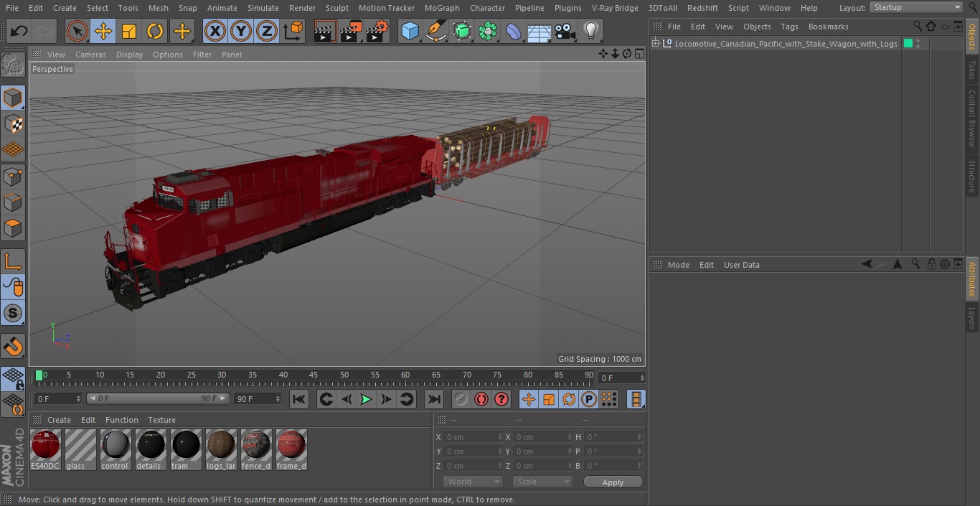Switch to Content Browser tab
The width and height of the screenshot is (980, 506).
coord(972,118)
